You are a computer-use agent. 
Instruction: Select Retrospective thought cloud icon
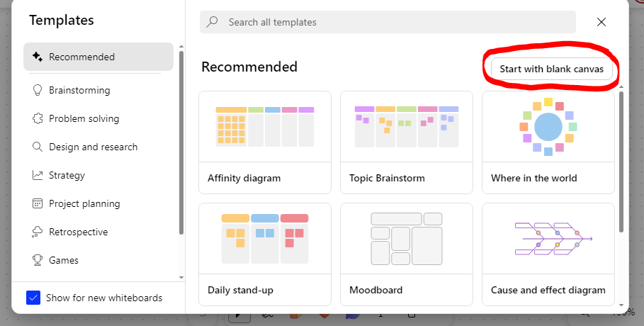38,232
